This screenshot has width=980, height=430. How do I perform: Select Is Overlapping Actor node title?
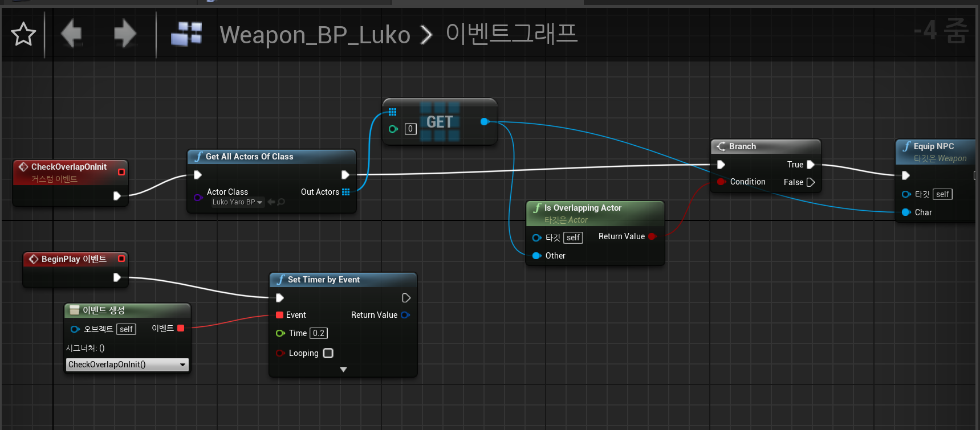(x=583, y=208)
